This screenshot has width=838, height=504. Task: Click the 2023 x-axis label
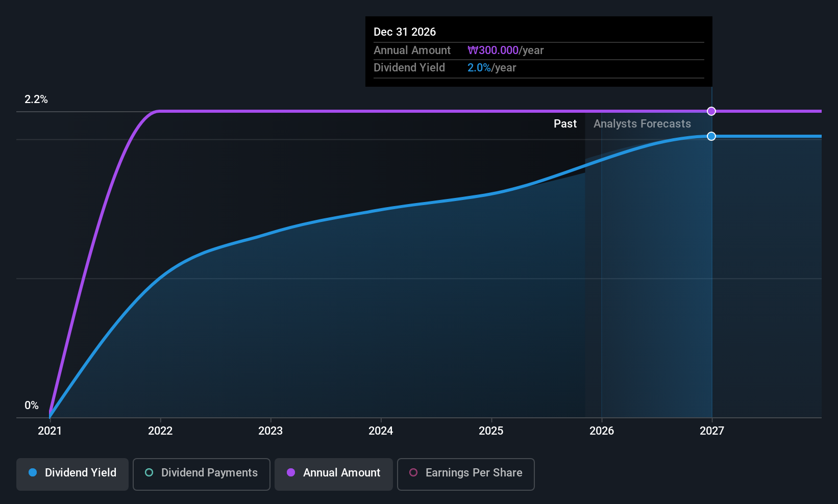click(270, 431)
